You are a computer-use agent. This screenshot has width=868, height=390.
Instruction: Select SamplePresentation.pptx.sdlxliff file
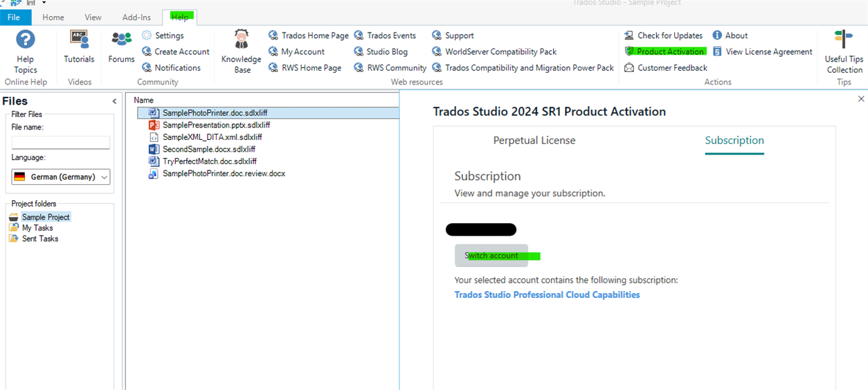pyautogui.click(x=217, y=125)
